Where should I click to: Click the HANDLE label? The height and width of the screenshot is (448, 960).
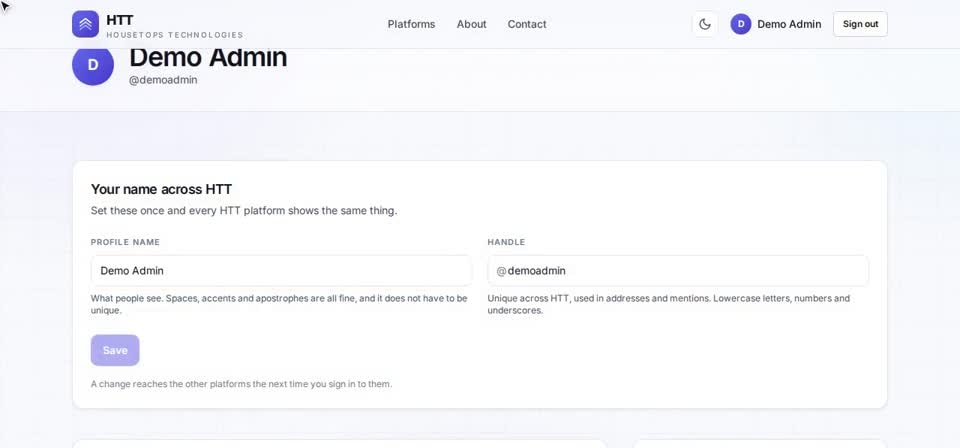click(506, 242)
